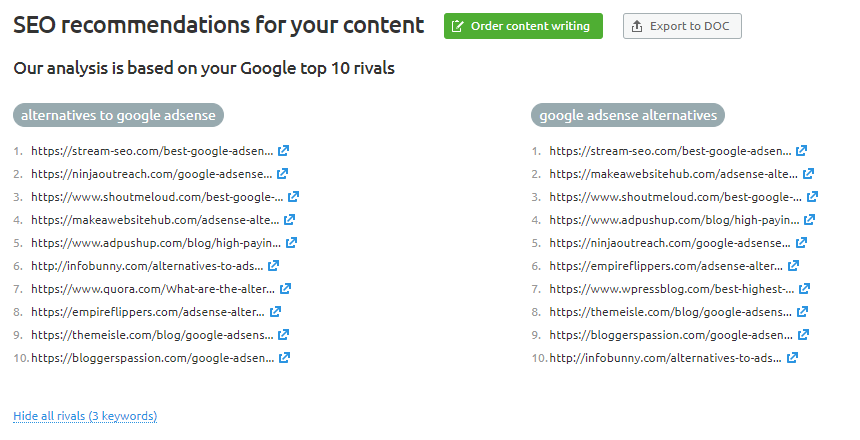The height and width of the screenshot is (440, 860).
Task: Open external icon beside left ninjaoutreach.com URL
Action: pyautogui.click(x=284, y=174)
